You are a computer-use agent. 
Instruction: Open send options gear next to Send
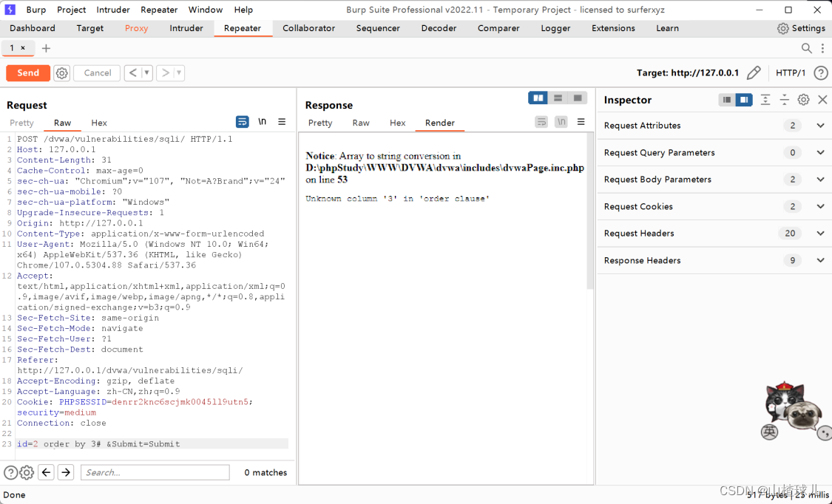coord(62,73)
